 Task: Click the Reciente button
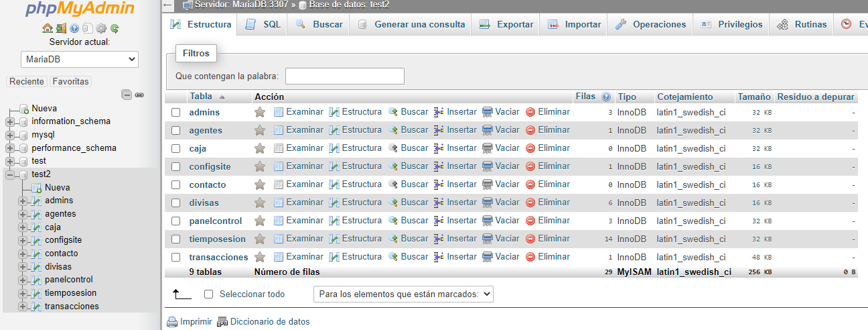click(x=27, y=81)
